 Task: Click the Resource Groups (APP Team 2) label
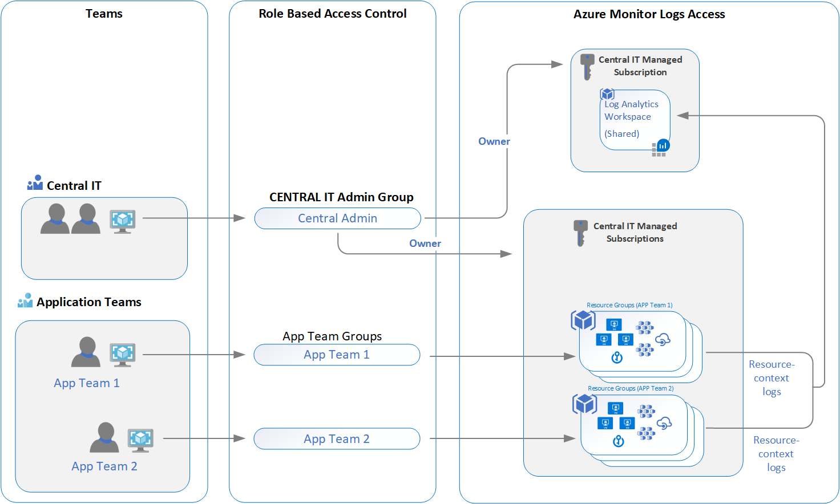click(x=631, y=388)
